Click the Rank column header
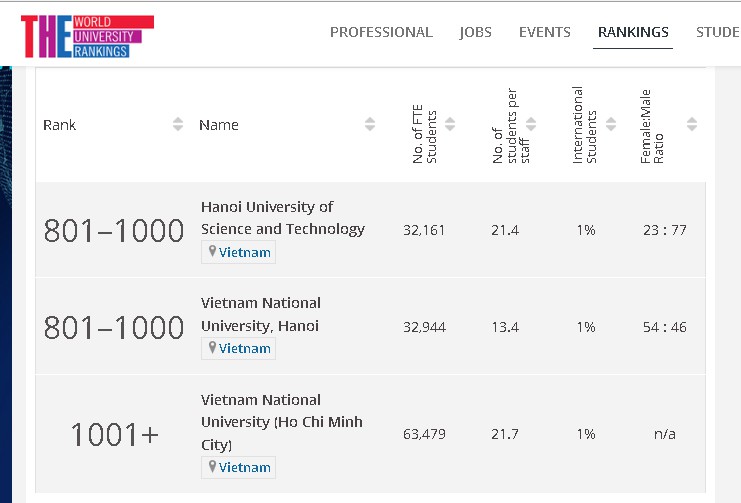The height and width of the screenshot is (503, 741). (60, 125)
